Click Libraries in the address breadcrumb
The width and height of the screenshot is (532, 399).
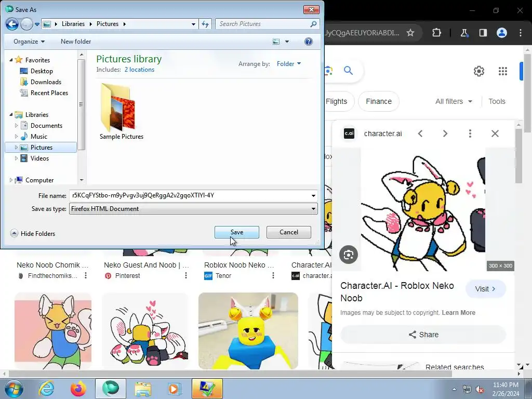point(73,24)
